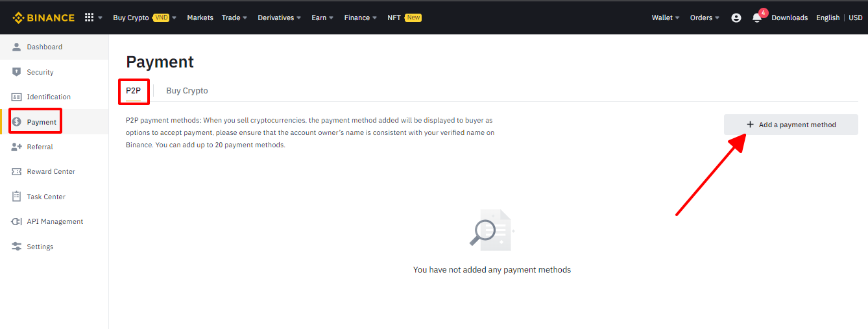
Task: Click the notification count badge
Action: [764, 13]
